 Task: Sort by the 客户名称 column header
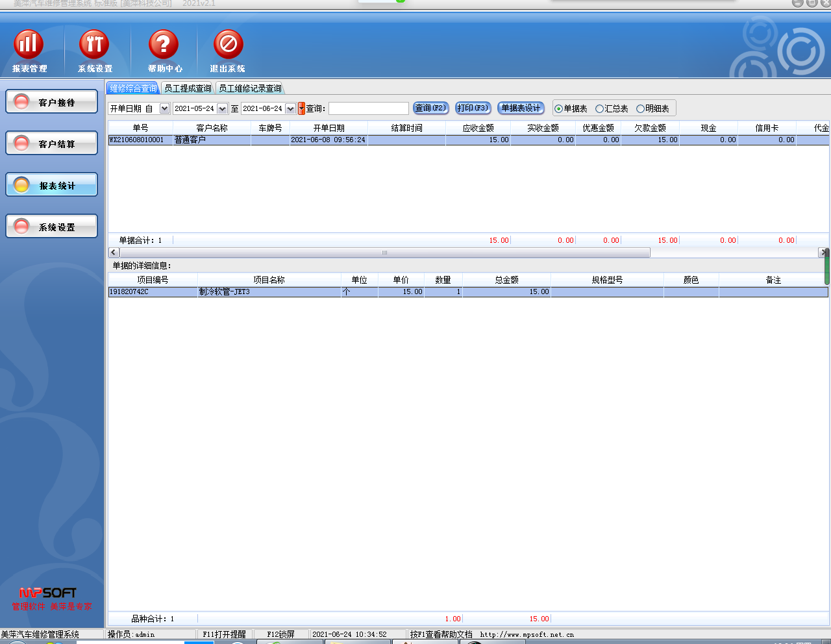(x=212, y=128)
